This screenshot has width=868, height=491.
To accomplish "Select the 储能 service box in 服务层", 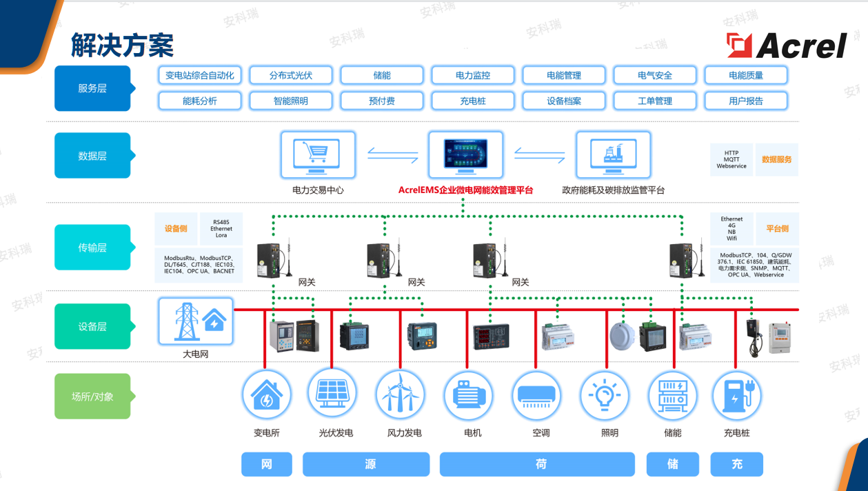I will coord(382,75).
